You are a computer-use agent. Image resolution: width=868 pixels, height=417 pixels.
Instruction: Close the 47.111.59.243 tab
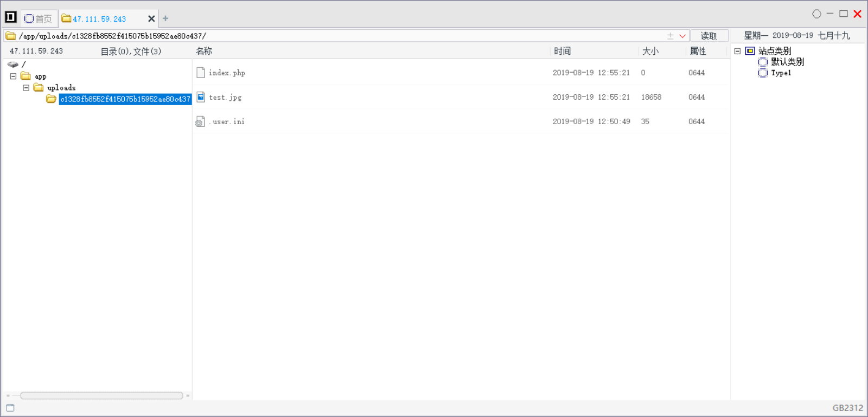[x=151, y=18]
